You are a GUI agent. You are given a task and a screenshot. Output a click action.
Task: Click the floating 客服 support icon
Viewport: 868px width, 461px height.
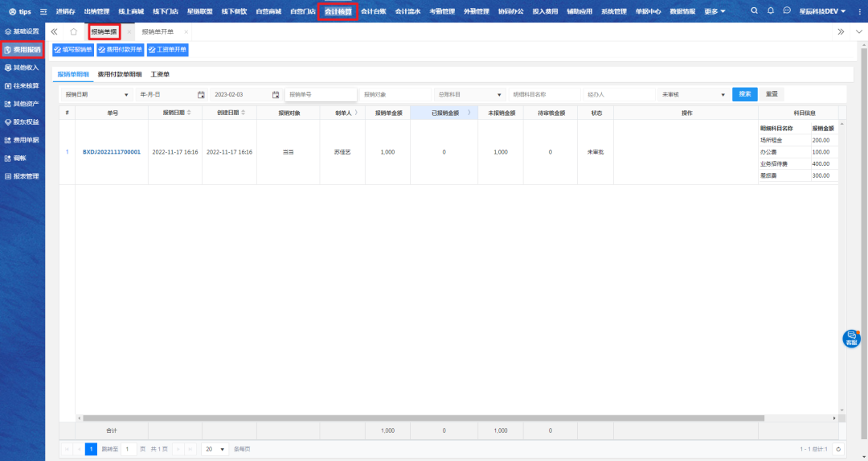[851, 339]
